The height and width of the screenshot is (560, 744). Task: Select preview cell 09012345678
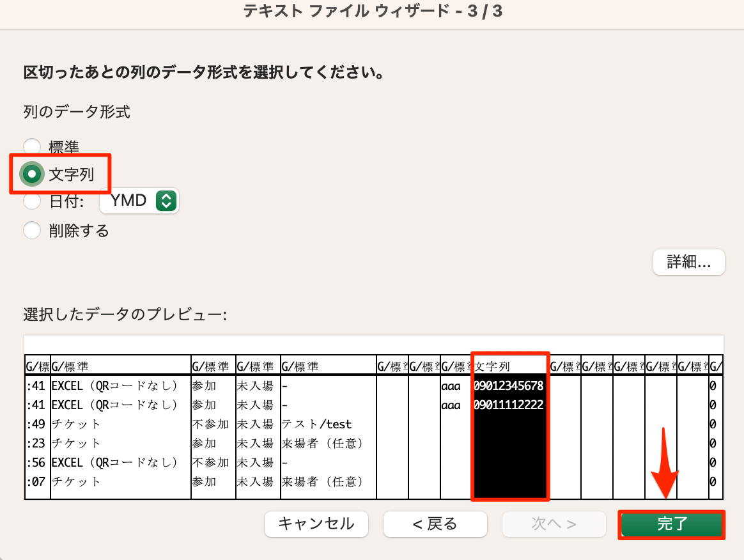(x=509, y=386)
